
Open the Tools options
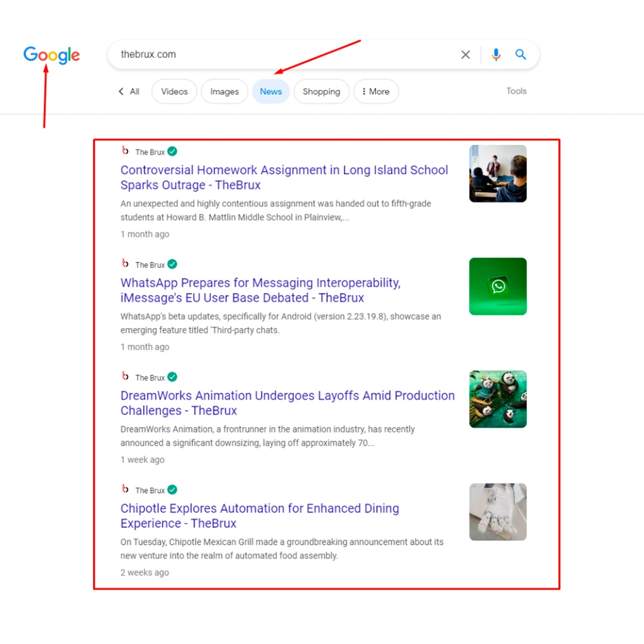tap(516, 91)
